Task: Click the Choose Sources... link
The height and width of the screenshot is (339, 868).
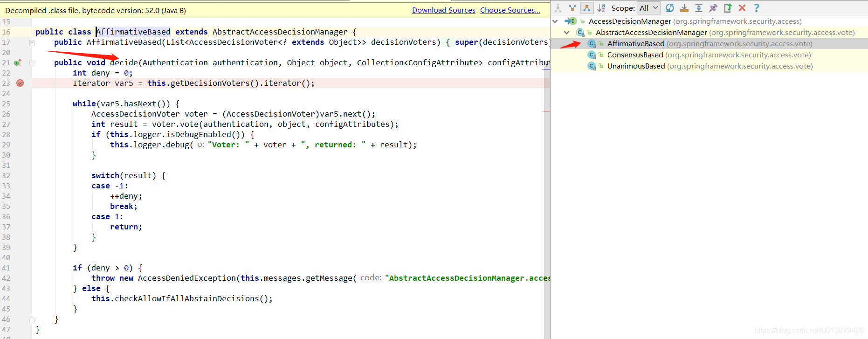Action: pyautogui.click(x=510, y=10)
